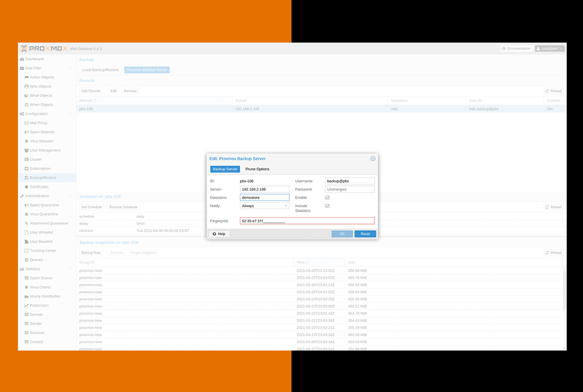Close the Edit Proxmox Backup Server dialog
This screenshot has height=392, width=583.
point(373,158)
